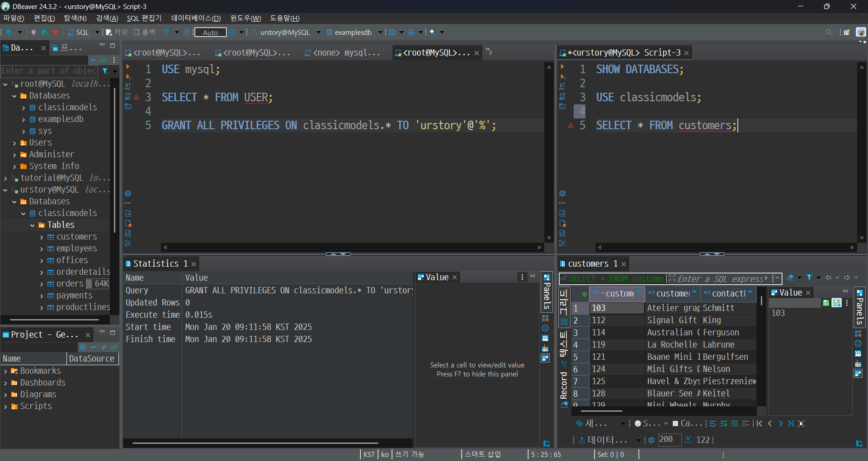The image size is (868, 461).
Task: Select the Labrune cell in customers grid
Action: click(728, 345)
